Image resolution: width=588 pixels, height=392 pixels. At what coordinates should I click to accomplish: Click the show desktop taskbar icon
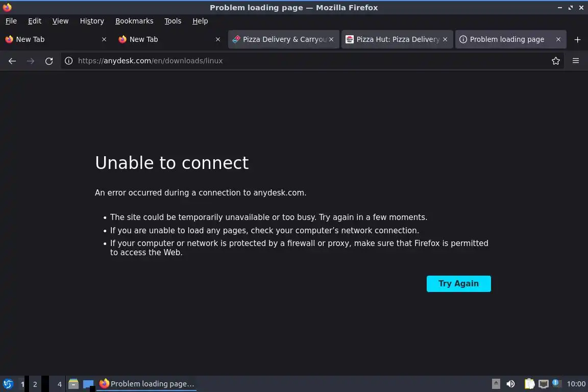coord(88,384)
